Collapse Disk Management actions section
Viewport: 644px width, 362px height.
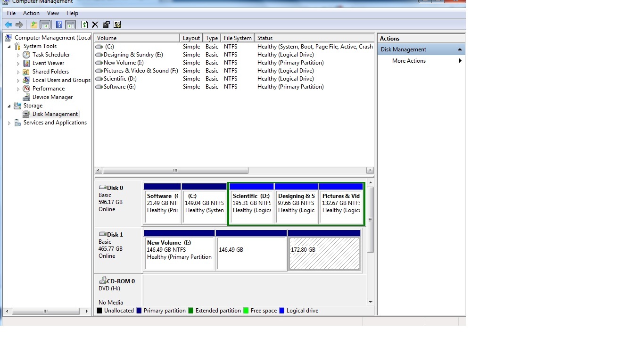(460, 49)
